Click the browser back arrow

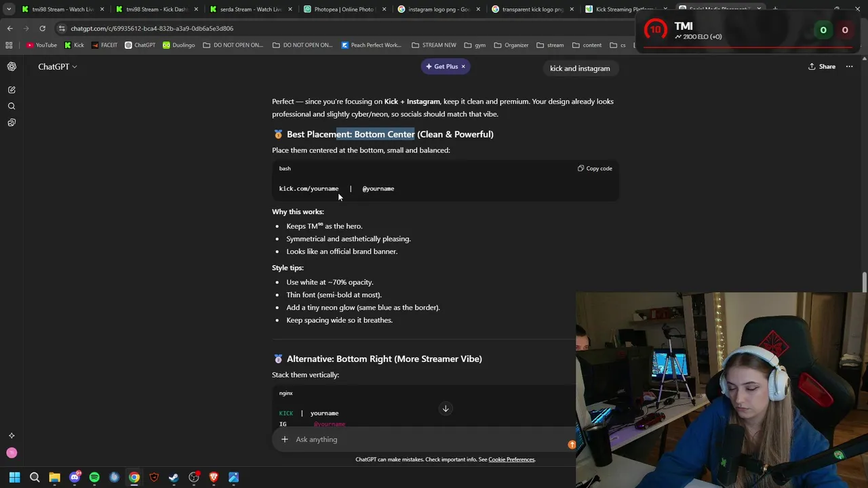coord(9,28)
